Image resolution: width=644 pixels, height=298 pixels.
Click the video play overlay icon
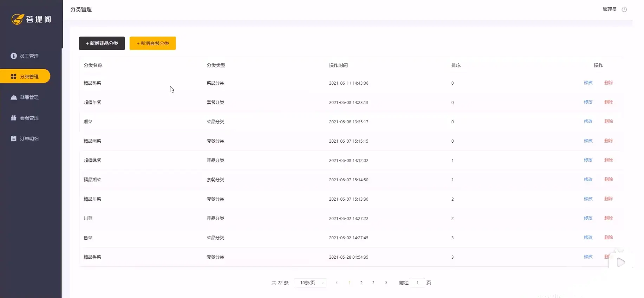(x=621, y=262)
